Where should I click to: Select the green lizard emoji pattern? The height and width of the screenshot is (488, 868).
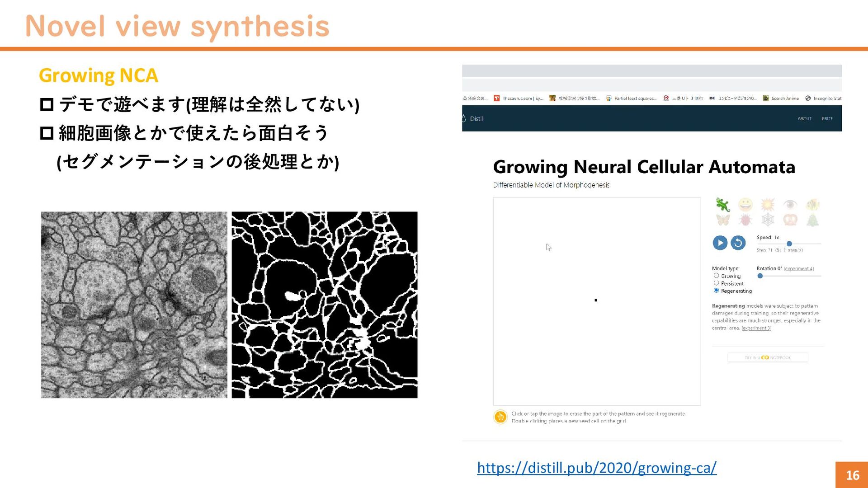pyautogui.click(x=723, y=205)
